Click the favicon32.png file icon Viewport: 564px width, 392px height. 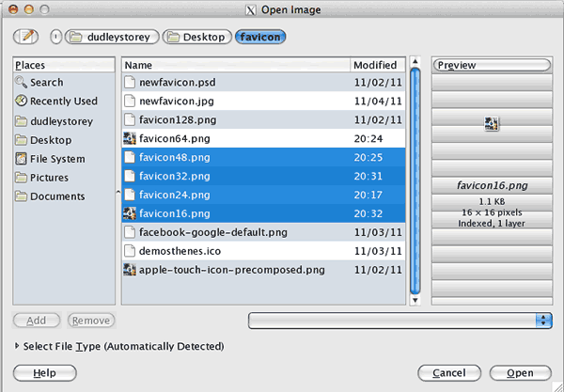click(130, 176)
